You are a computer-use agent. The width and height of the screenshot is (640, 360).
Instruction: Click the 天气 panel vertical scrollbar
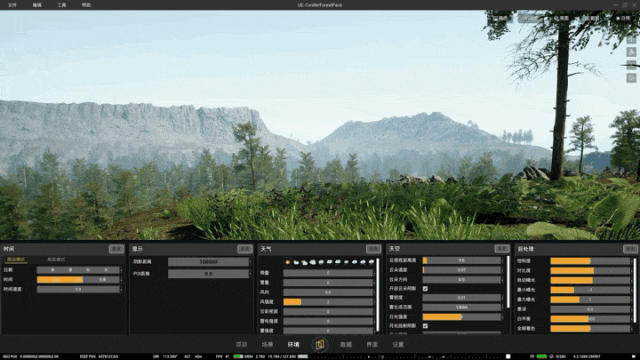tap(378, 295)
